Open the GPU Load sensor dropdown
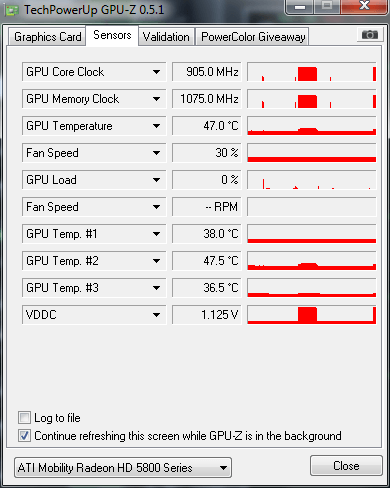This screenshot has width=390, height=488. pyautogui.click(x=156, y=180)
